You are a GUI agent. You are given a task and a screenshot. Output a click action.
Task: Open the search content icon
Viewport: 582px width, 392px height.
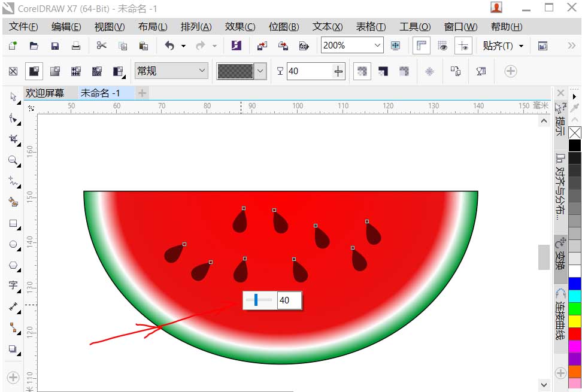coord(237,45)
